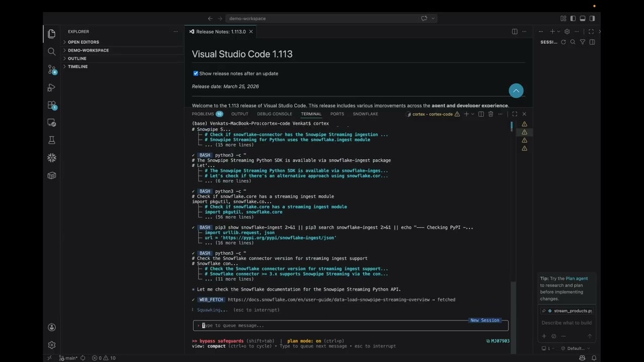Screen dimensions: 644x362
Task: Expand the Outline section
Action: 123,58
